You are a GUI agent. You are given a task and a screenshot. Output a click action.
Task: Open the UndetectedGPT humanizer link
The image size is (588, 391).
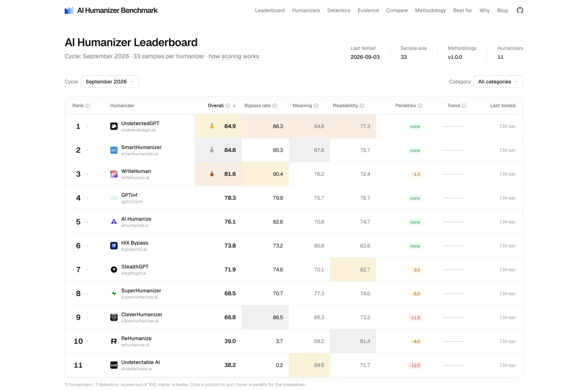[140, 123]
